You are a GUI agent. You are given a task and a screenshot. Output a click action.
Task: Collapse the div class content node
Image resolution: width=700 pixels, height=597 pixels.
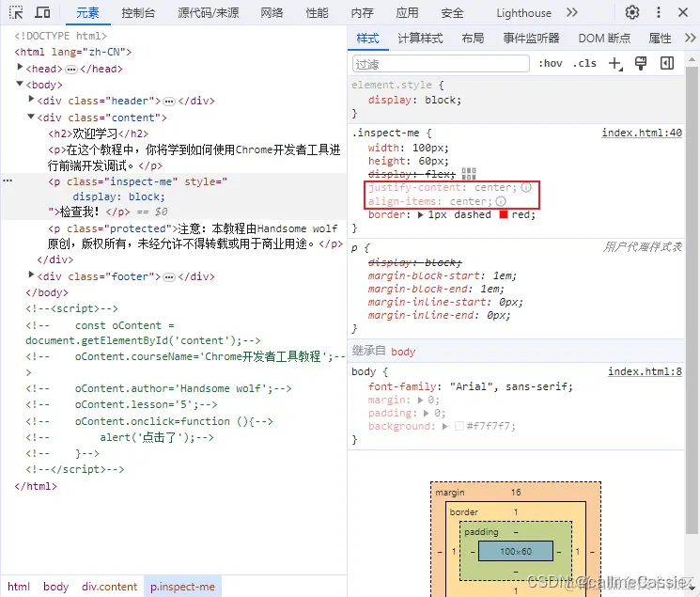31,117
